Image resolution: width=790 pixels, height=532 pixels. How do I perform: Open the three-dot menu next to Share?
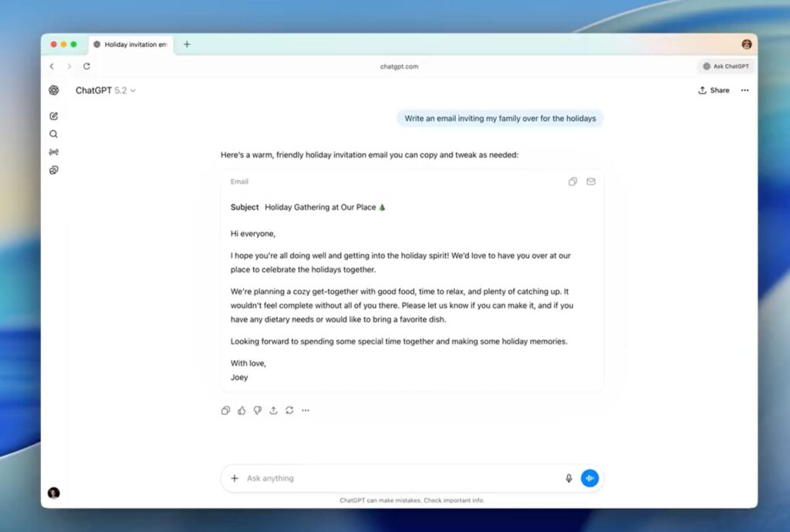(744, 90)
